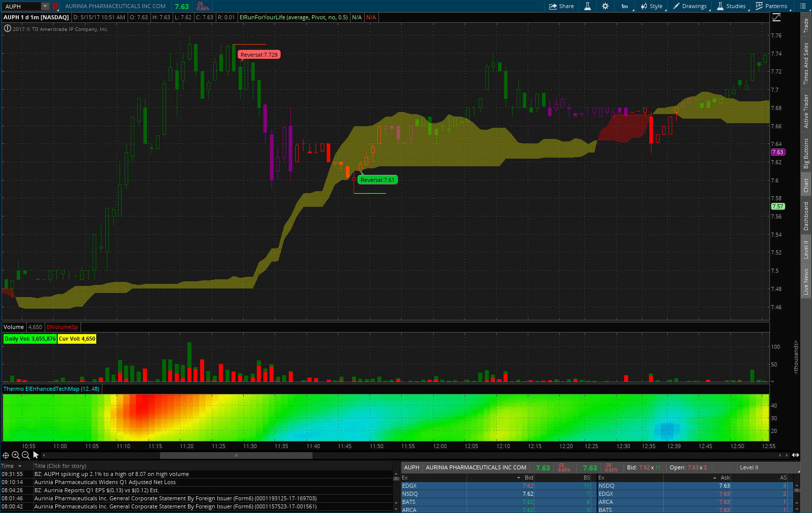Click the Reversal:7.61 chart bubble

(x=377, y=180)
